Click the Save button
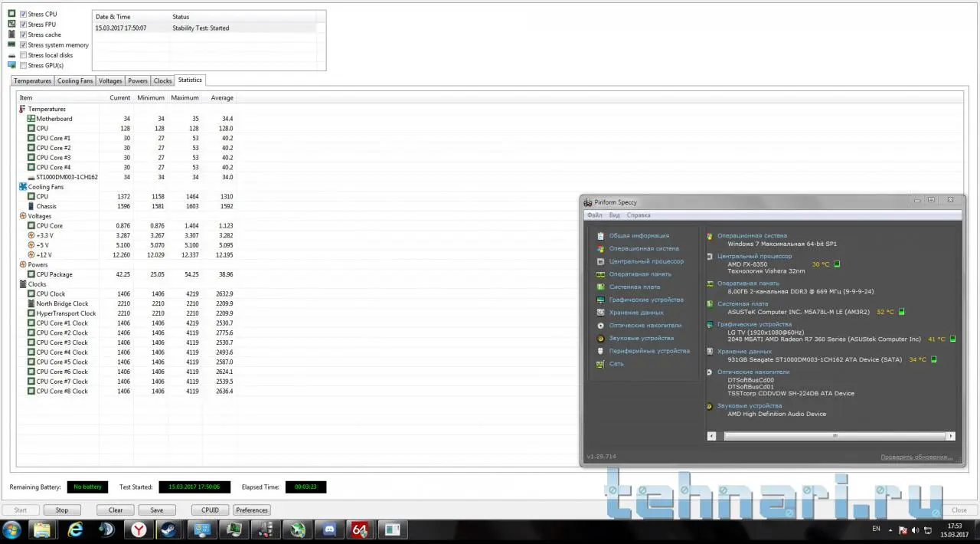This screenshot has height=544, width=980. click(156, 510)
